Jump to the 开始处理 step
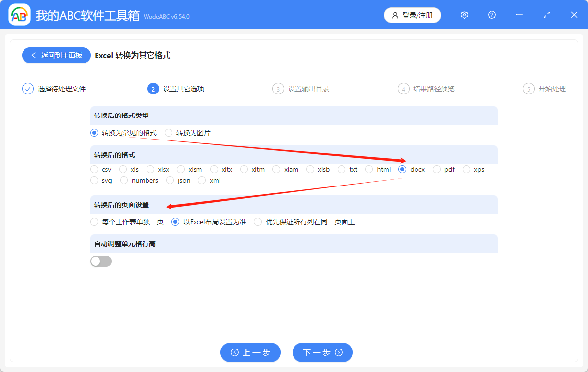 pos(529,89)
